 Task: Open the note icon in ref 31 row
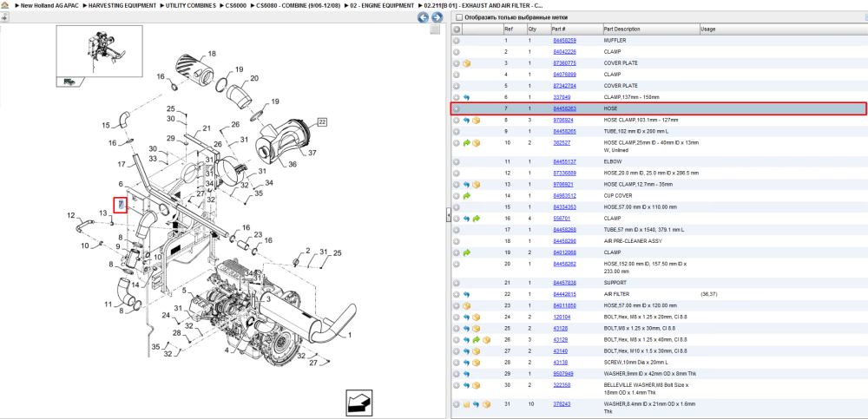click(x=467, y=404)
